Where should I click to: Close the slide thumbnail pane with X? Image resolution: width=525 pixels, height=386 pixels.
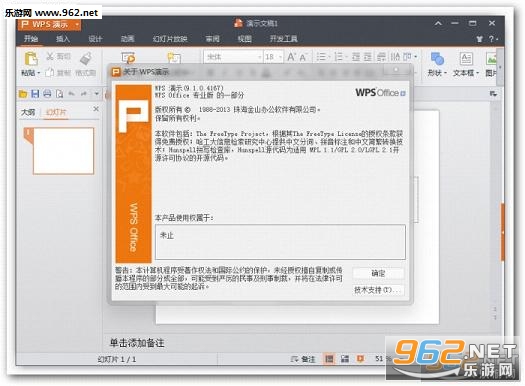point(96,109)
